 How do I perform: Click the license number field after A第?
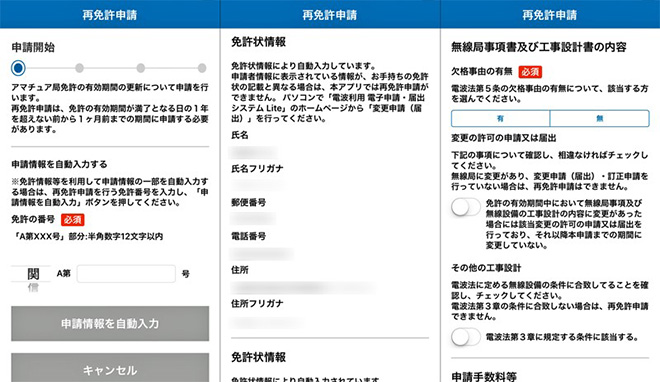tap(126, 274)
